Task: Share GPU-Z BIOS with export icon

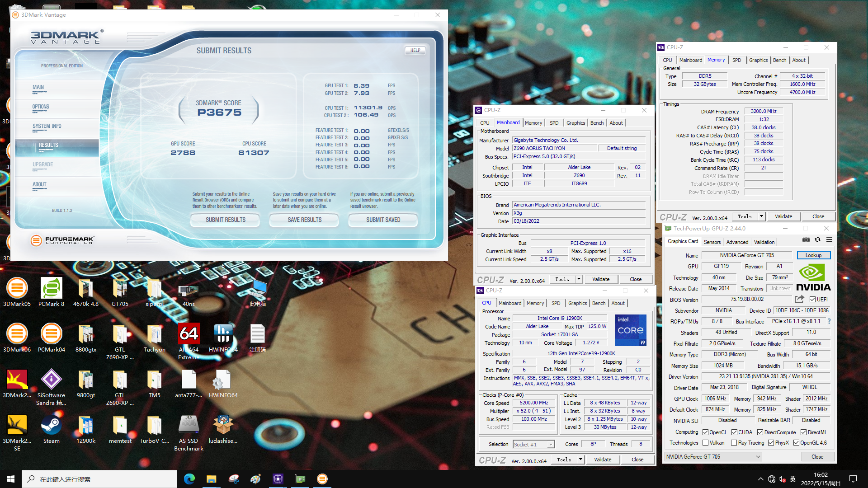Action: click(799, 299)
